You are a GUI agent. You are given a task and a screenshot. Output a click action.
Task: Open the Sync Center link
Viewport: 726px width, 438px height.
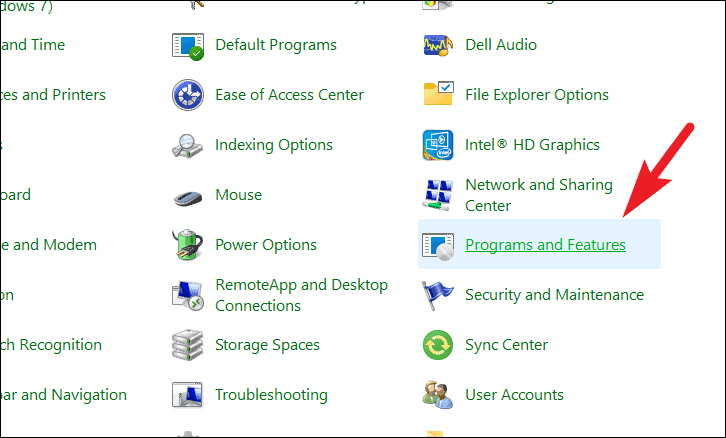pos(506,345)
